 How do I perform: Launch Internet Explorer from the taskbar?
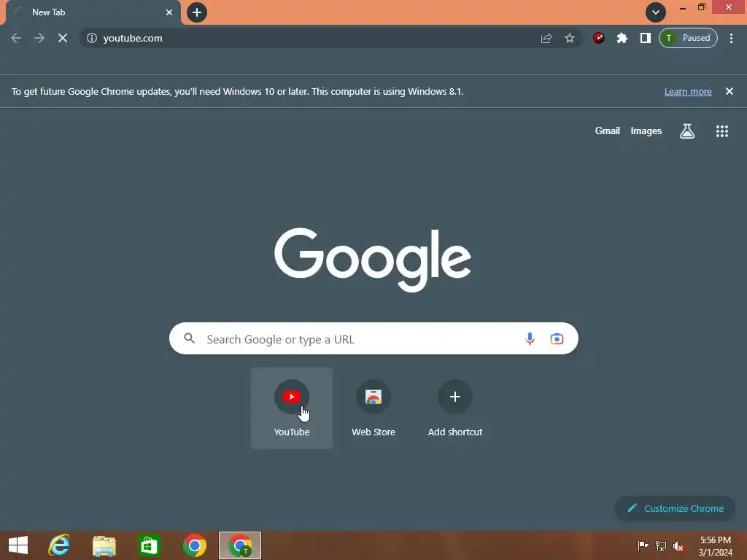click(60, 545)
